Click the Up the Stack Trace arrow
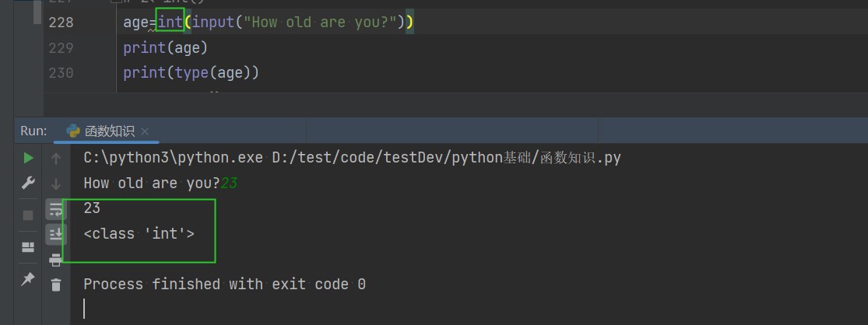The height and width of the screenshot is (325, 868). click(x=56, y=159)
